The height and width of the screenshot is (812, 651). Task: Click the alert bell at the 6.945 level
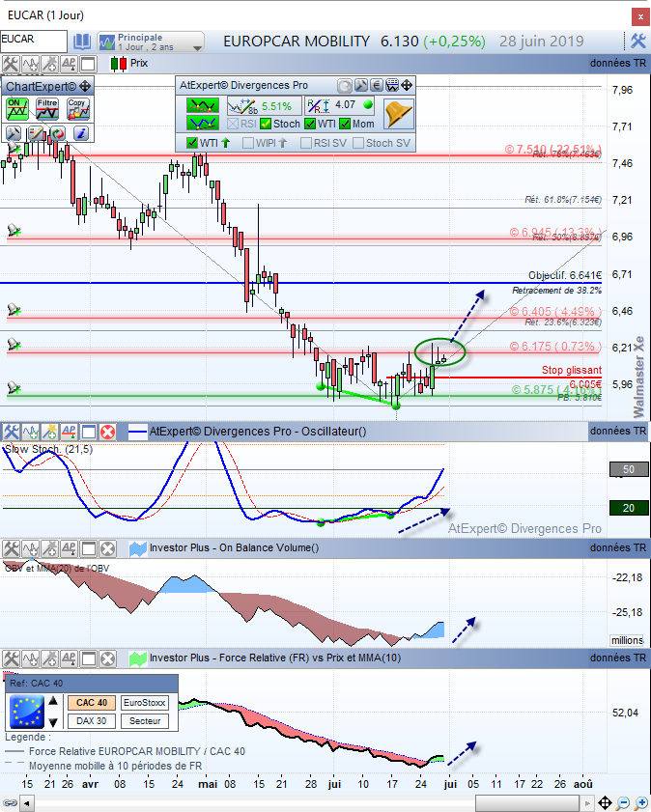(14, 231)
